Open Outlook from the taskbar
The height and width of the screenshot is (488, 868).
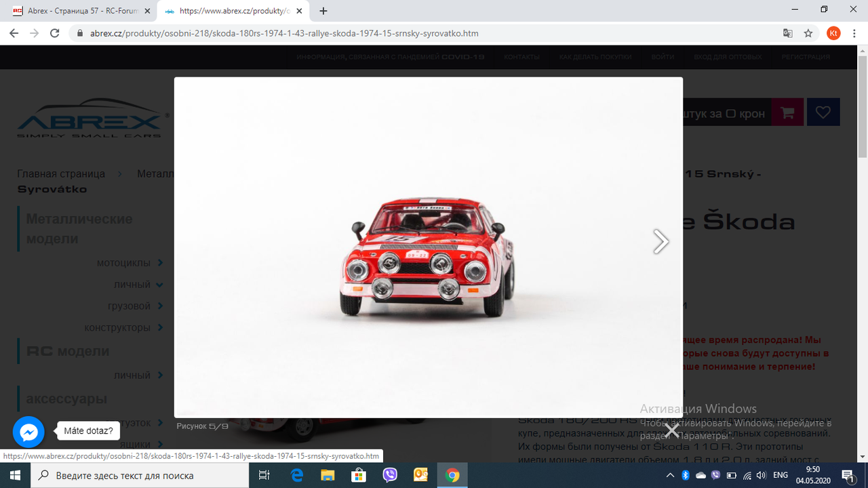click(420, 475)
